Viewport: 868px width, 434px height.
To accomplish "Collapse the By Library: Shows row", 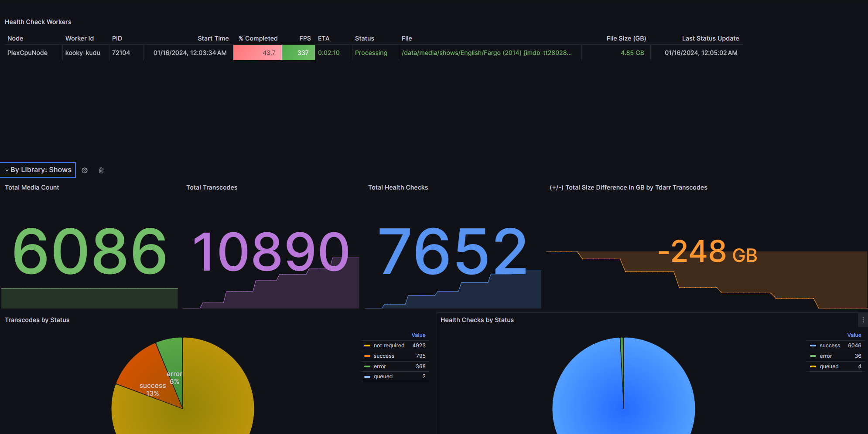I will [x=38, y=170].
